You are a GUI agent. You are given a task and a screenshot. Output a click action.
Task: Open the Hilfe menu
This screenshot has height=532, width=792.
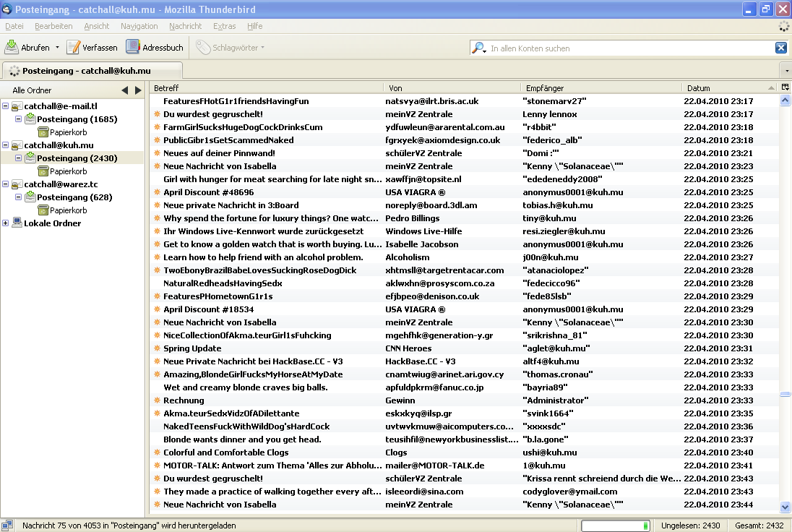[x=254, y=26]
